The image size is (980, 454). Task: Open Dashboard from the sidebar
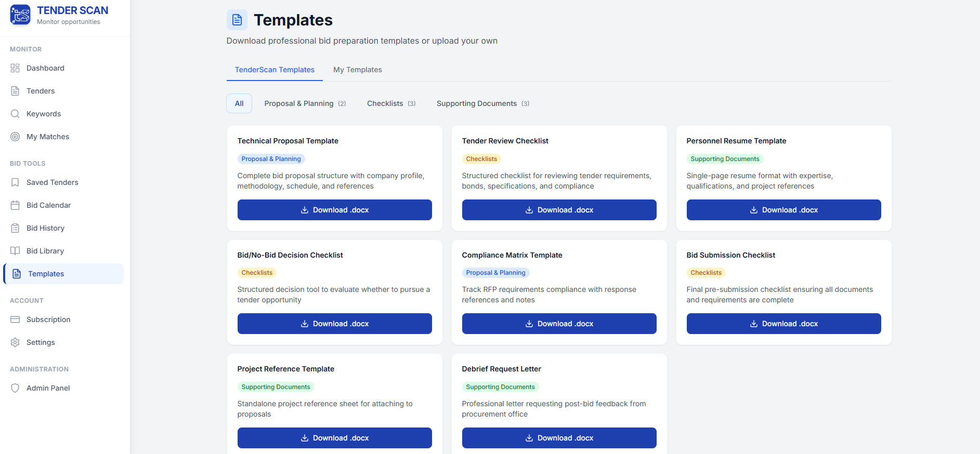point(63,68)
